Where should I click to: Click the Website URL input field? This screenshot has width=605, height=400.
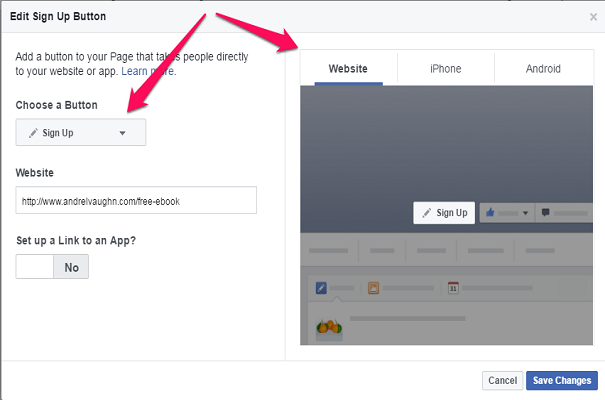(x=136, y=201)
